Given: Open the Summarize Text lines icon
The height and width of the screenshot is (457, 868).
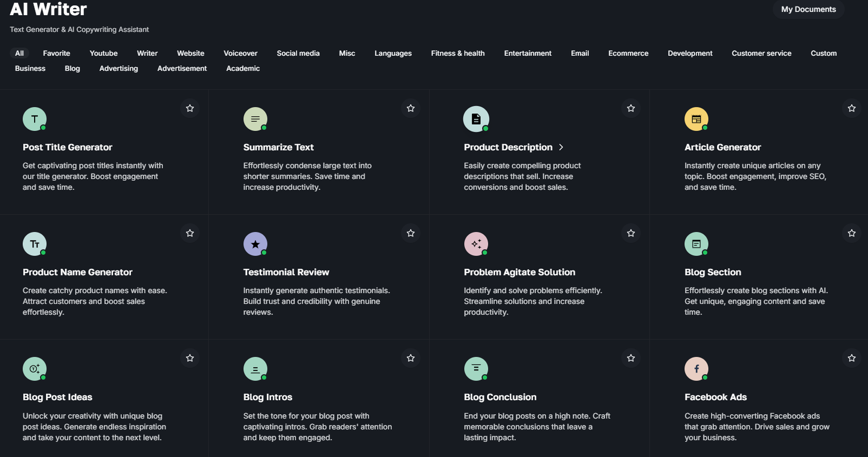Looking at the screenshot, I should pyautogui.click(x=255, y=119).
